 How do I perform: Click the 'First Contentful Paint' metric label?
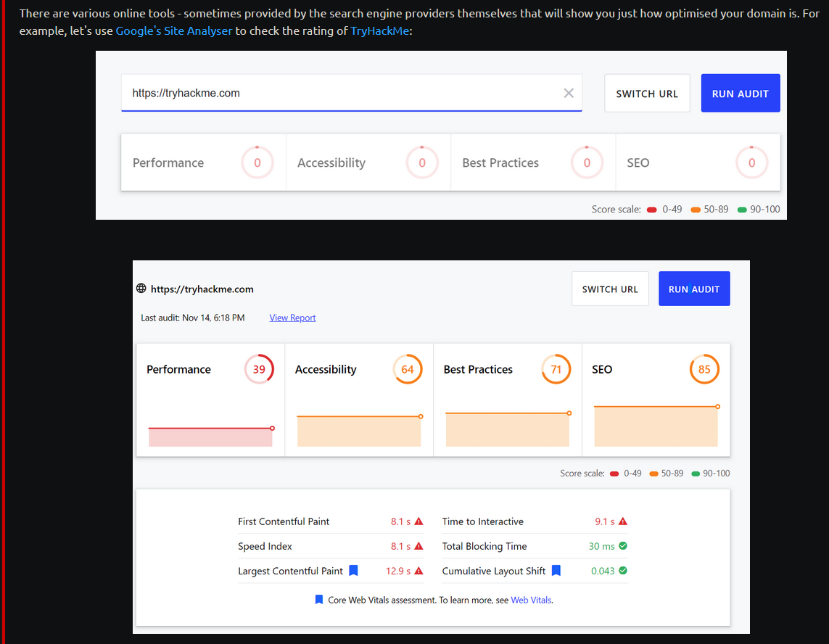(284, 521)
